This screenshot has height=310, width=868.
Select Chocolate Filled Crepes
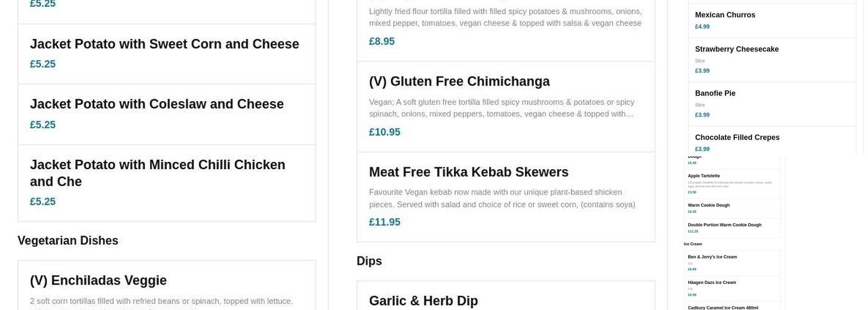pos(737,138)
